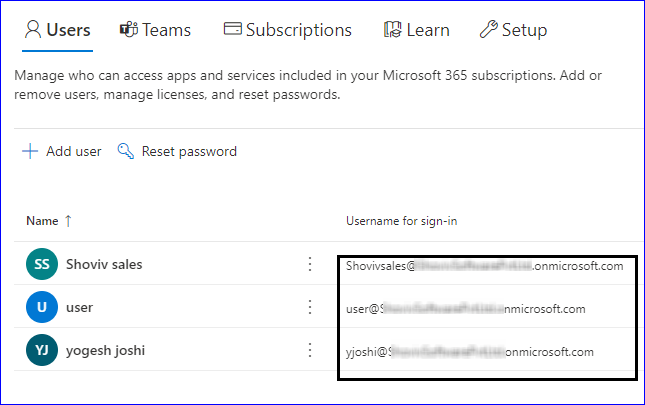Click Add user label
Screen dimensions: 645x405
tap(74, 151)
